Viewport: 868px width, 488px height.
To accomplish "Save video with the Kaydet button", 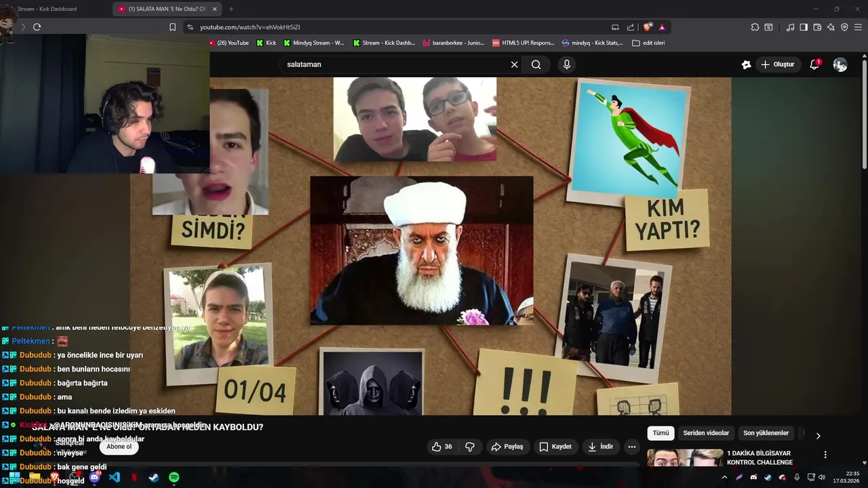I will [x=555, y=447].
